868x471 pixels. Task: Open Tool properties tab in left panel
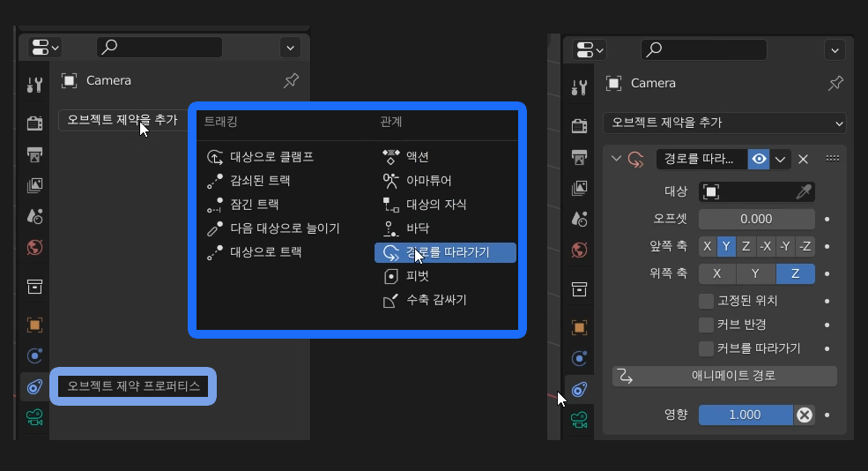coord(34,85)
